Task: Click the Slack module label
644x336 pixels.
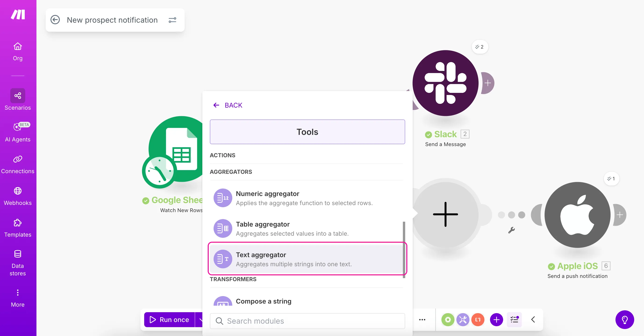Action: click(x=445, y=134)
